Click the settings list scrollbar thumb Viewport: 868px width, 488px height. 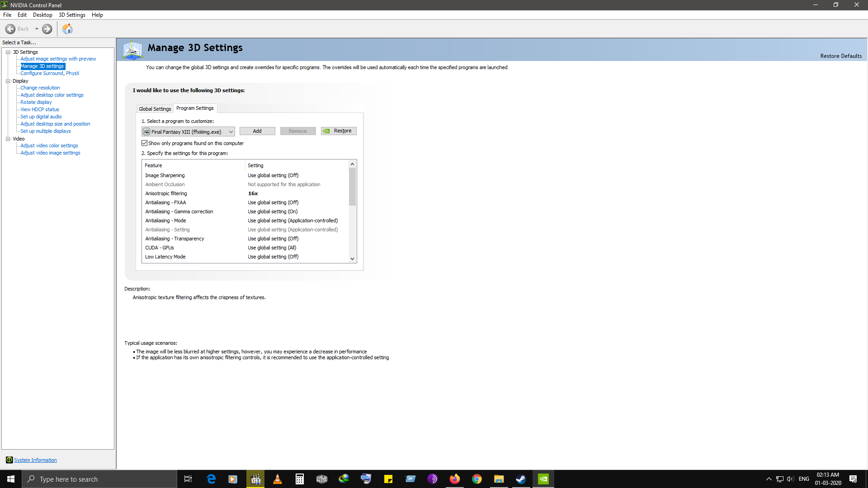pos(352,186)
